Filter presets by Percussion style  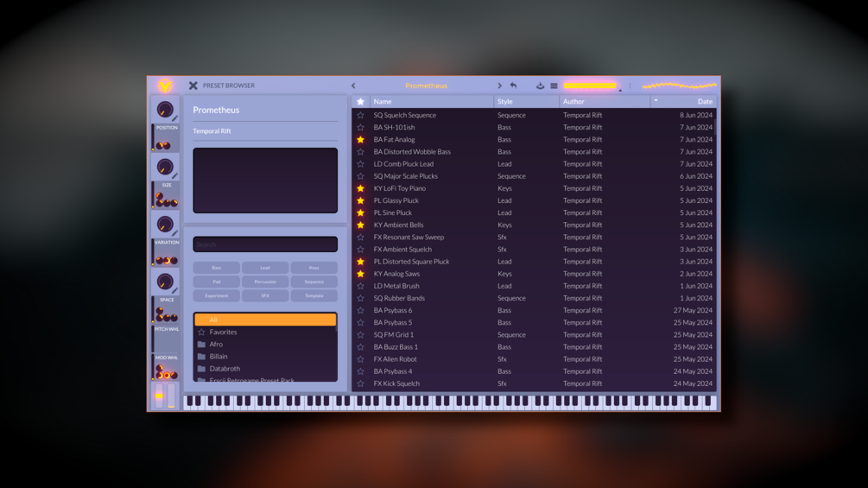(x=265, y=282)
